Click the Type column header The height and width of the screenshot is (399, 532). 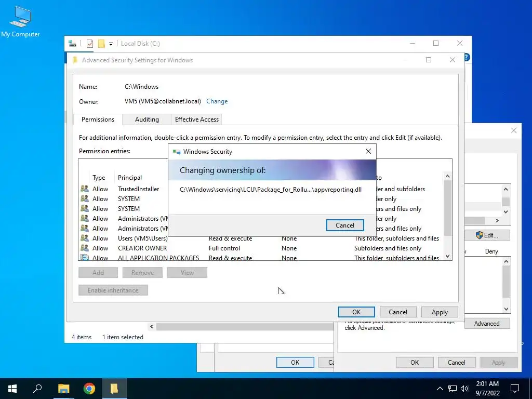[99, 178]
